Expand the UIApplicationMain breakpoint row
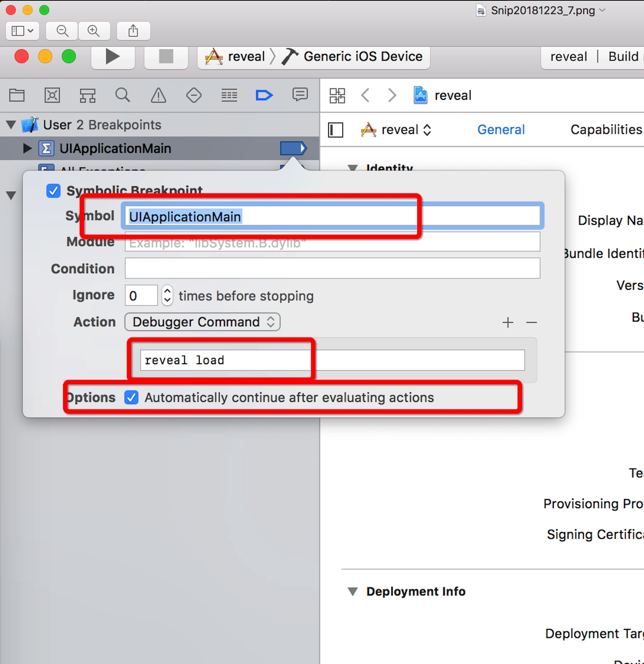Viewport: 644px width, 664px height. coord(27,148)
